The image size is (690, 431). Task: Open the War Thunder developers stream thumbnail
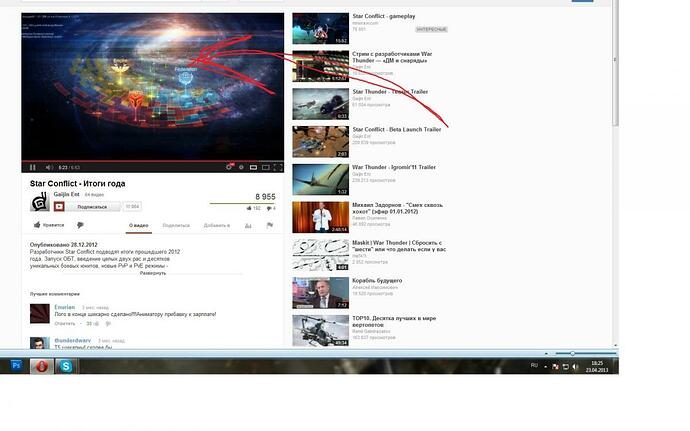click(x=320, y=66)
